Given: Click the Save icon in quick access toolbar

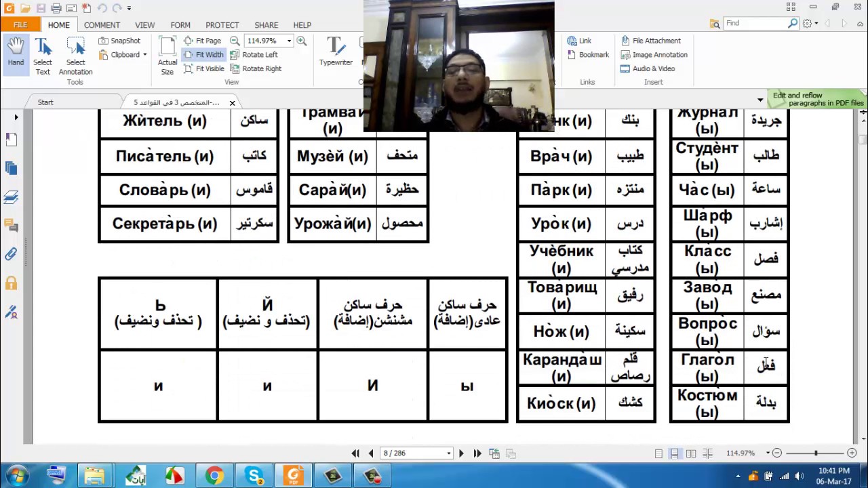Looking at the screenshot, I should coord(41,8).
